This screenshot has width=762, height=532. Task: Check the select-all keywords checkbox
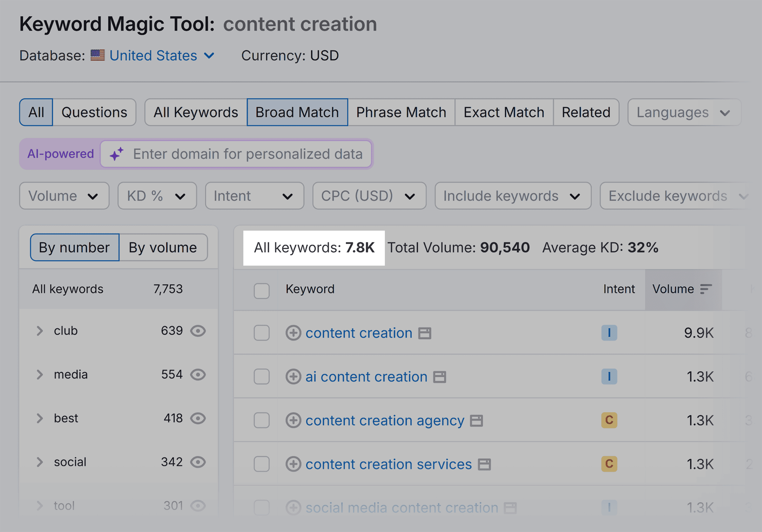click(262, 291)
